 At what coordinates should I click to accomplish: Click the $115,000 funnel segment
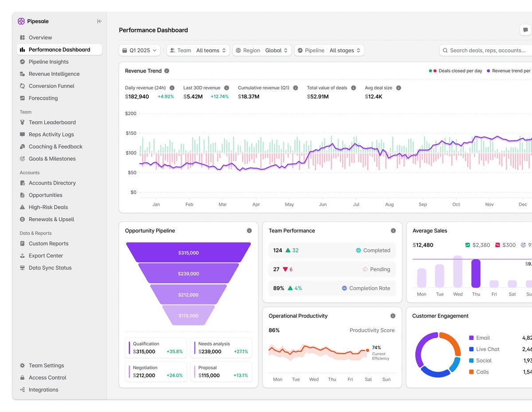pyautogui.click(x=188, y=315)
